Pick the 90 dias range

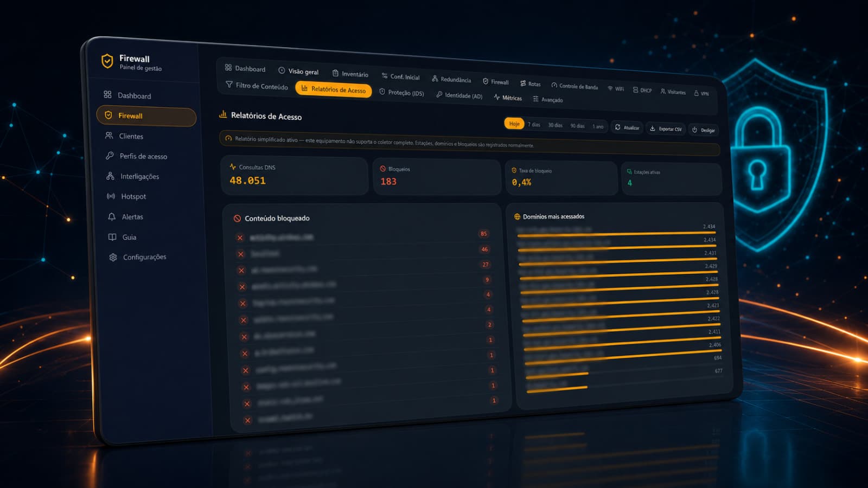[x=577, y=126]
